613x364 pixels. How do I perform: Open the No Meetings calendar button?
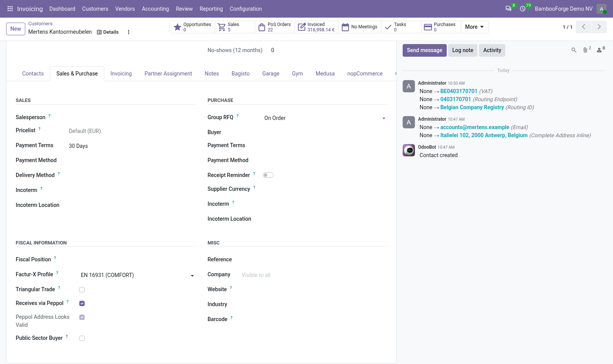coord(360,27)
